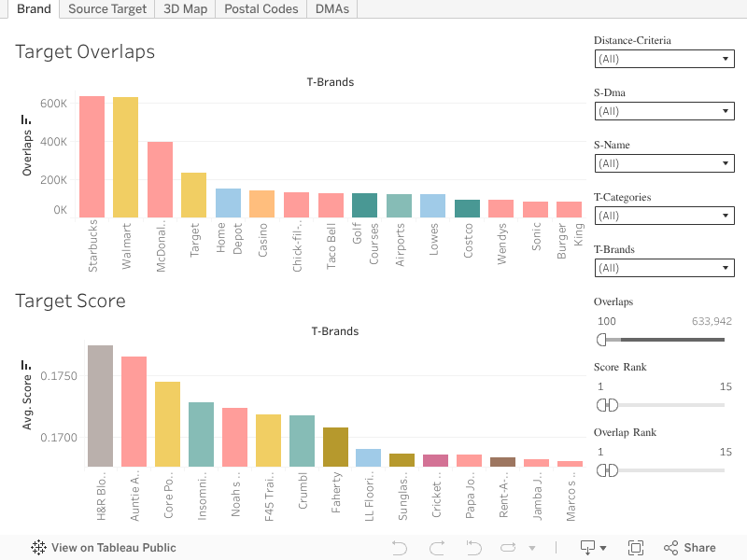Switch to the Source Target tab
The width and height of the screenshot is (747, 560).
point(107,9)
